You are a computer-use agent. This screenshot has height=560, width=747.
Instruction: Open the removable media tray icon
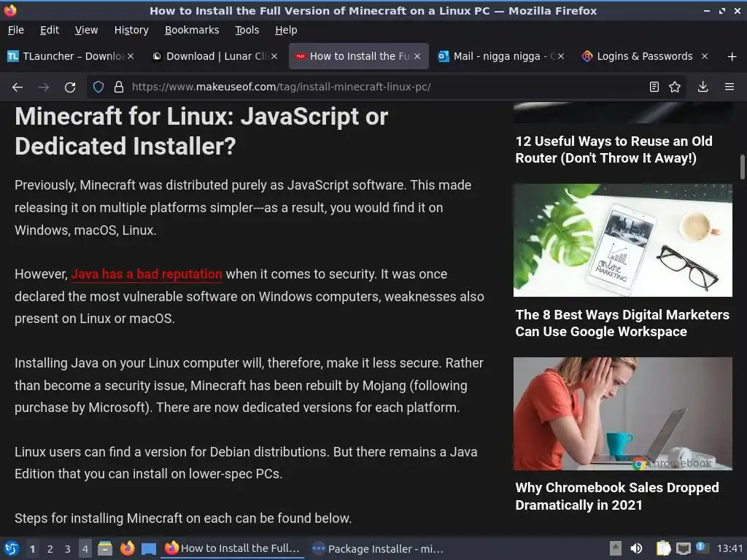(x=616, y=548)
